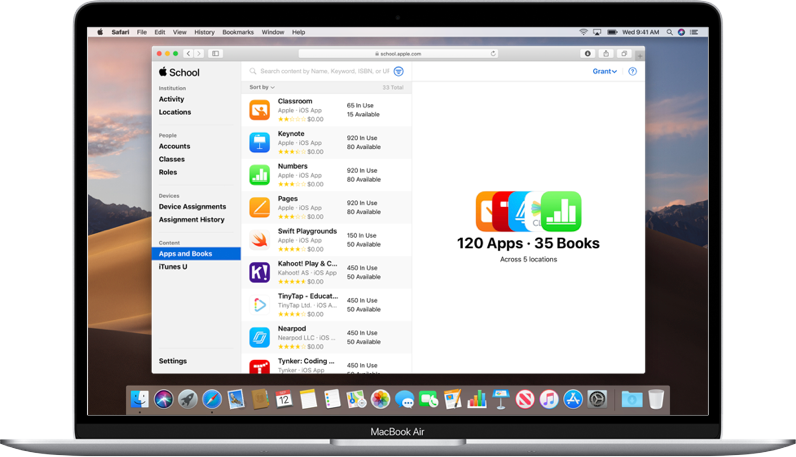Open Roles in the sidebar
The image size is (796, 457).
(x=168, y=172)
